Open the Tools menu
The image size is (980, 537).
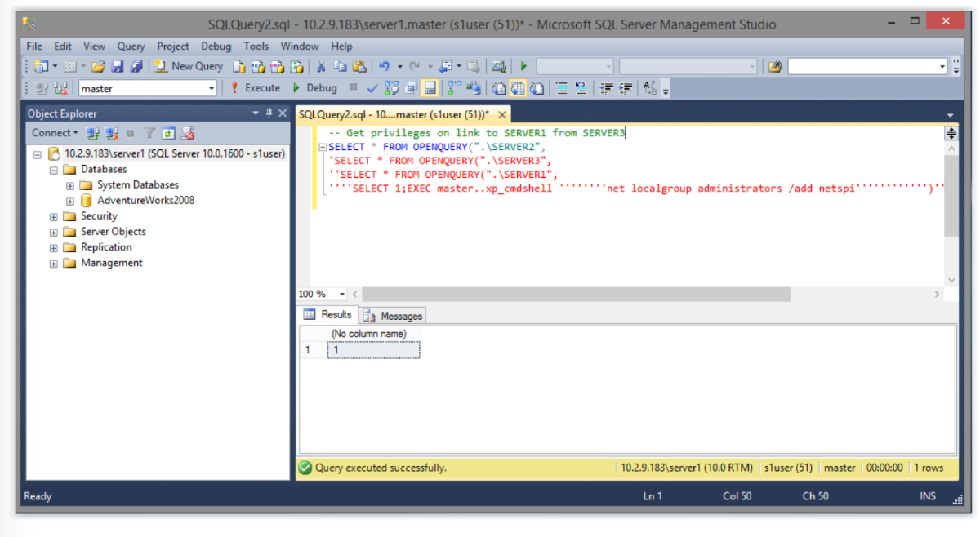256,47
